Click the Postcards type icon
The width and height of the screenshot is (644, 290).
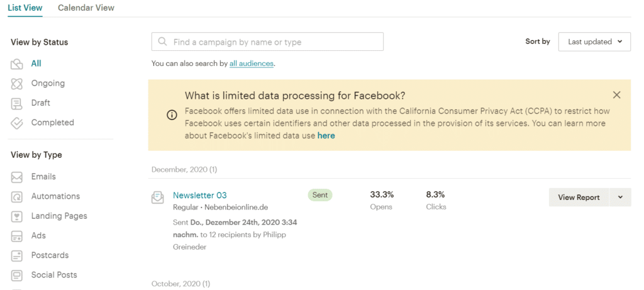point(17,256)
